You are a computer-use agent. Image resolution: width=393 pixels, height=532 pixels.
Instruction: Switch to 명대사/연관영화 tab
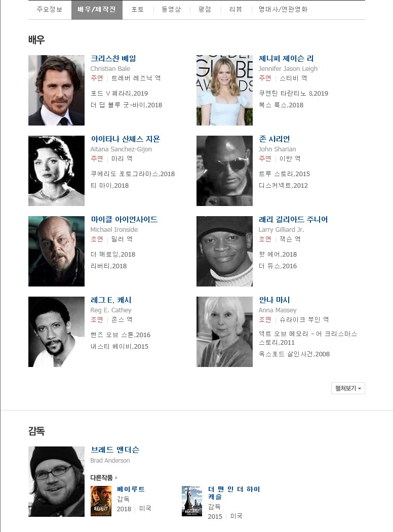283,10
